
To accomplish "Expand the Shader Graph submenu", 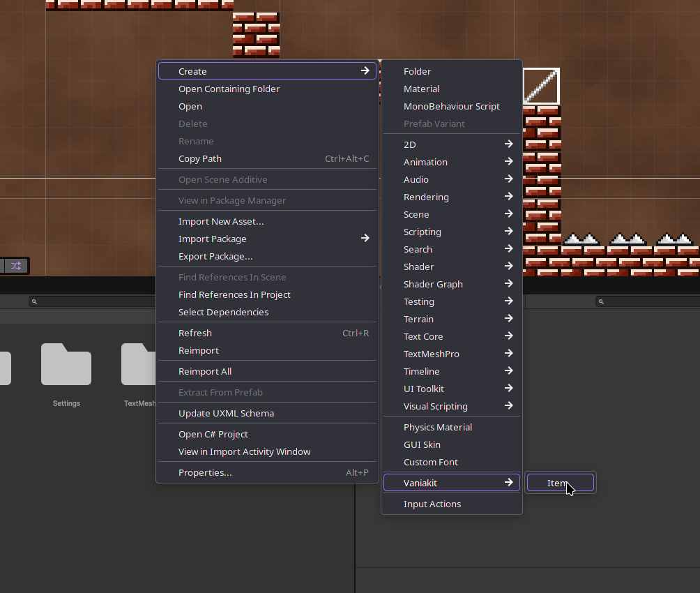I will [451, 284].
